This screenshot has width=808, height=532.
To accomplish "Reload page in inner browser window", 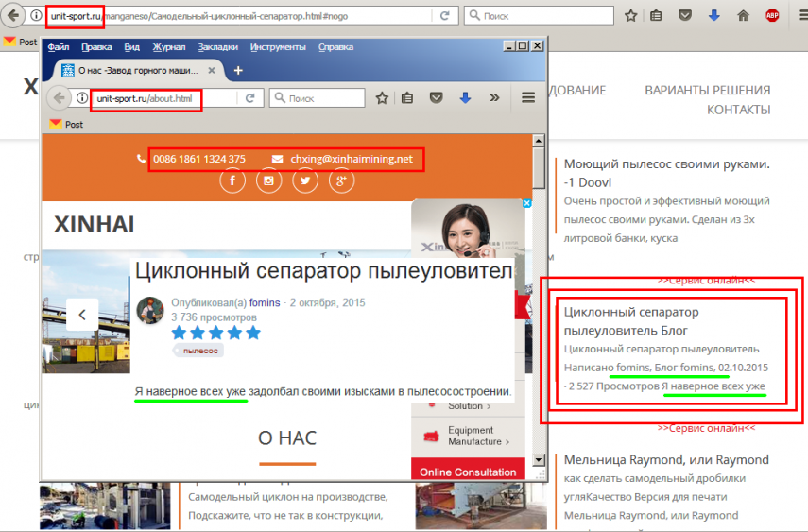I will pos(249,98).
